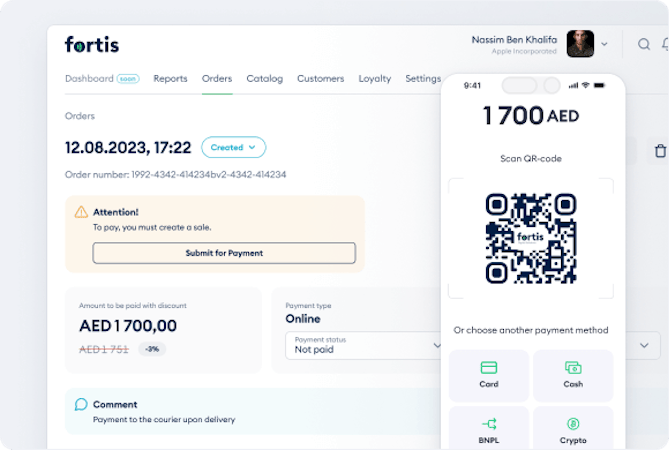
Task: Open the Orders tab
Action: tap(217, 78)
